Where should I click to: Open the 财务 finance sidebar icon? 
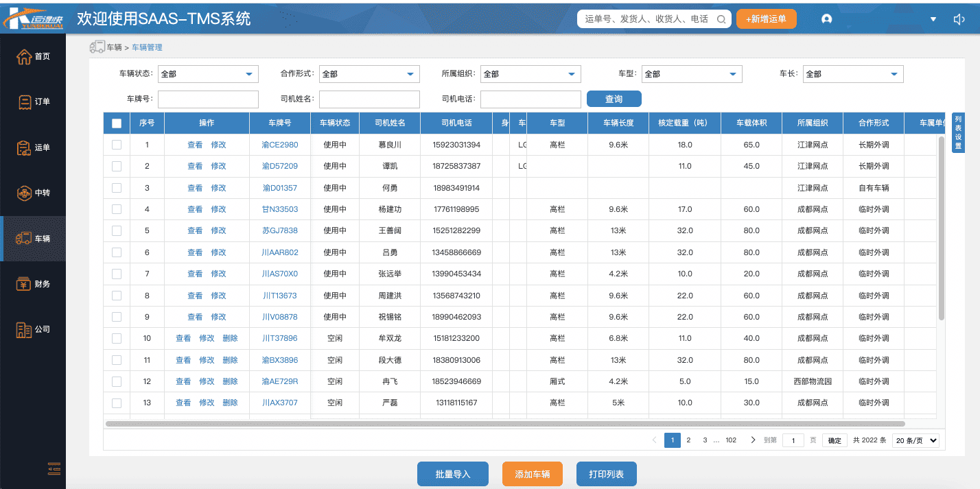[x=25, y=284]
